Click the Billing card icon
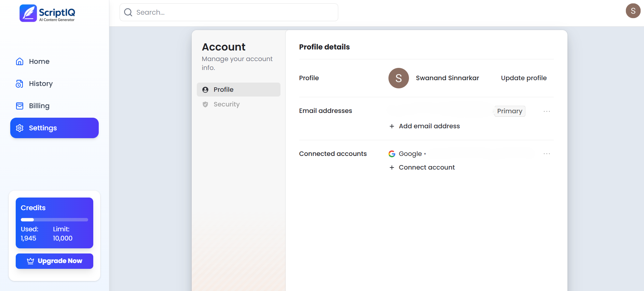Screen dimensions: 644x291 tap(20, 106)
